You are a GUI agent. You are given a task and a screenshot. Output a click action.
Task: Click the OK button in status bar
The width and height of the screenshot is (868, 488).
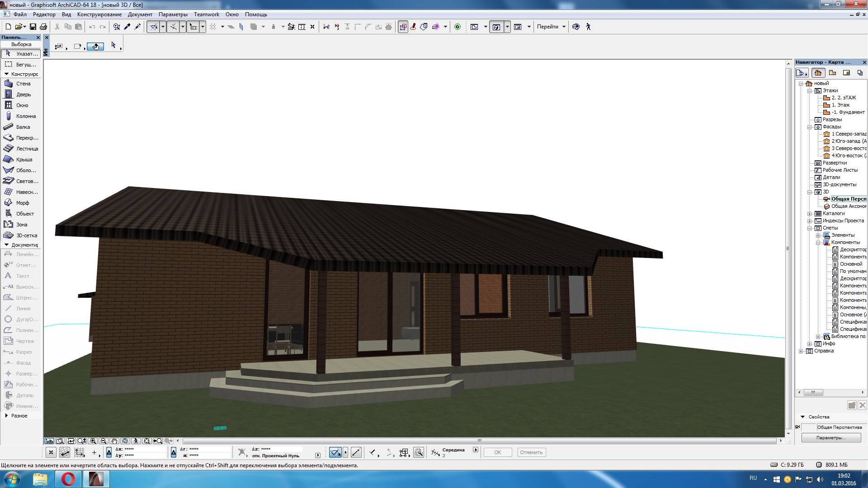click(x=498, y=452)
